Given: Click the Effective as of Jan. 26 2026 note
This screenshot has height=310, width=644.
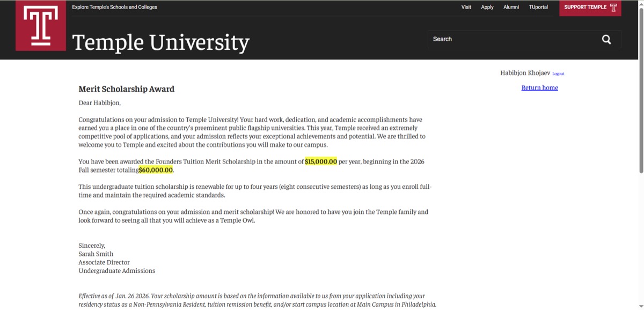Looking at the screenshot, I should click(258, 300).
